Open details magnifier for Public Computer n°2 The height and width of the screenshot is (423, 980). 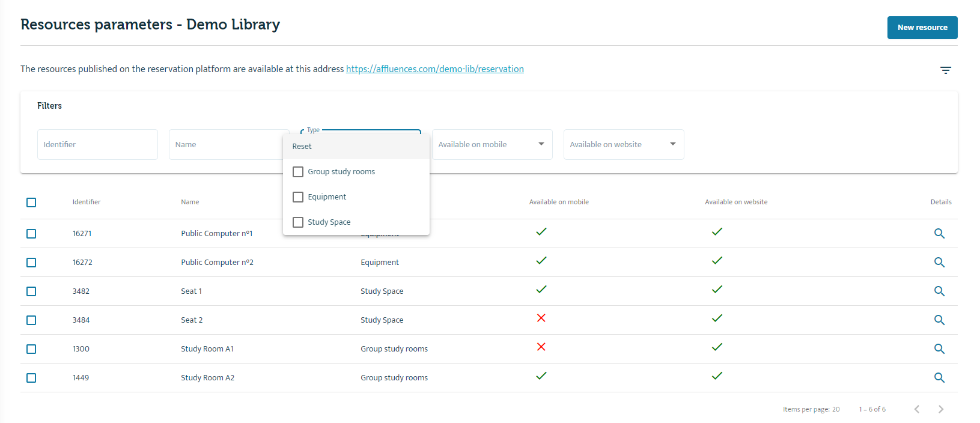939,263
